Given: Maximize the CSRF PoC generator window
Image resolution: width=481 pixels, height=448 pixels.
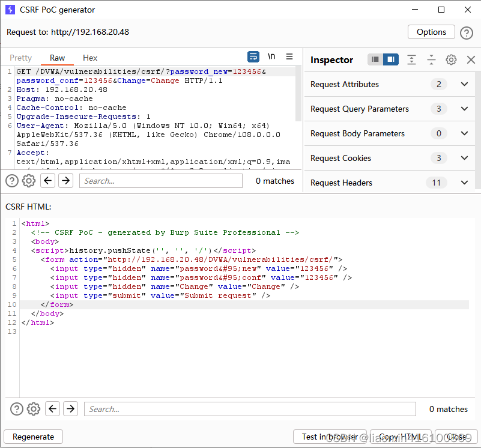Looking at the screenshot, I should point(441,10).
